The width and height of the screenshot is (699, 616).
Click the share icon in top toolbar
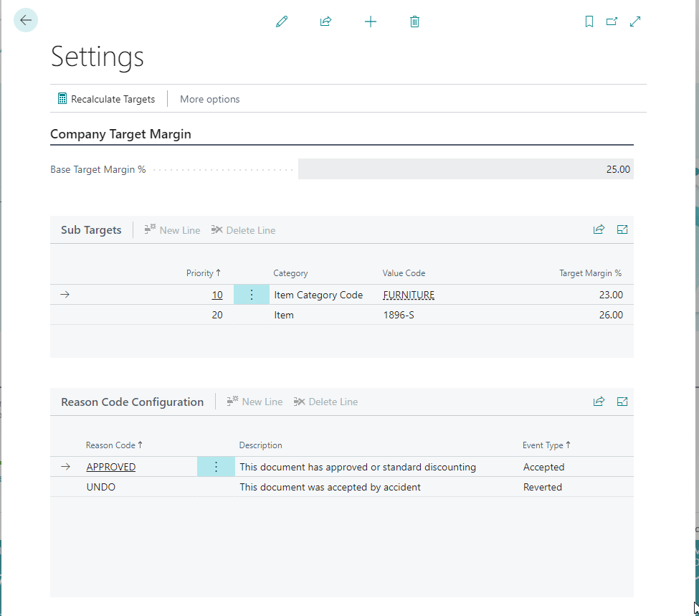(x=325, y=22)
